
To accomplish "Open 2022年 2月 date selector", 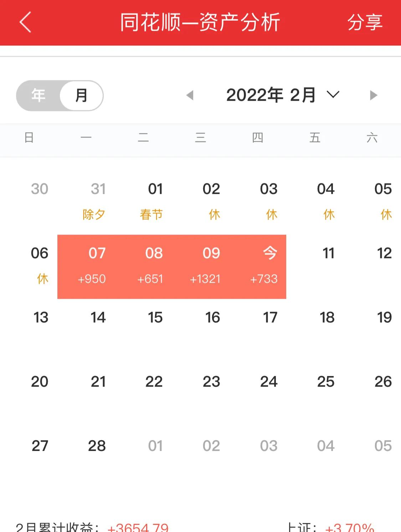I will click(271, 95).
